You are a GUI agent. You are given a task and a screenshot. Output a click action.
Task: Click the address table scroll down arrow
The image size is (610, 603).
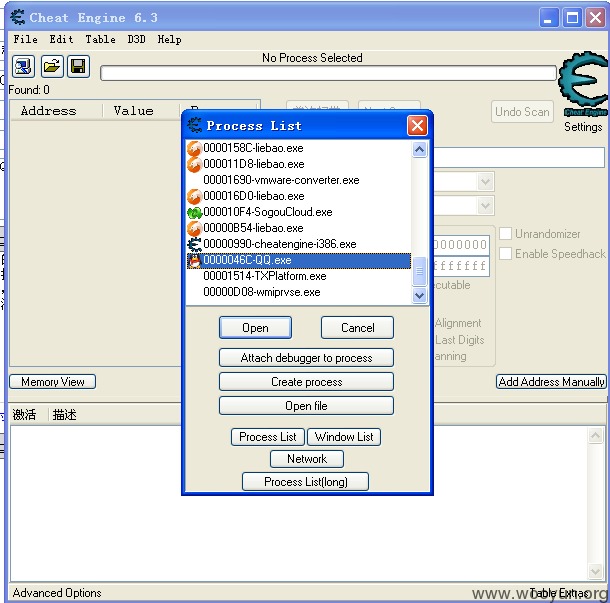click(596, 571)
